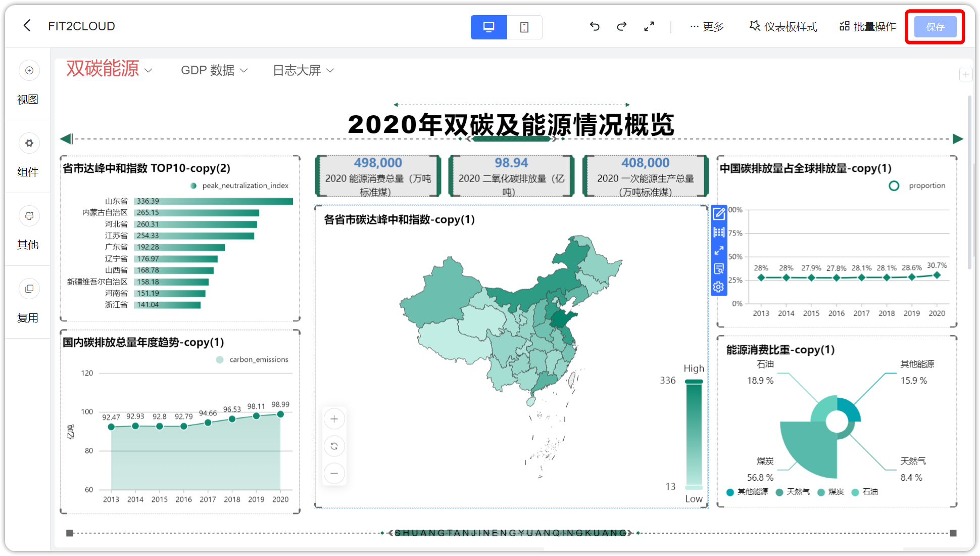Select the 能源消费比重-copy(1) chart title
980x556 pixels.
click(x=780, y=350)
